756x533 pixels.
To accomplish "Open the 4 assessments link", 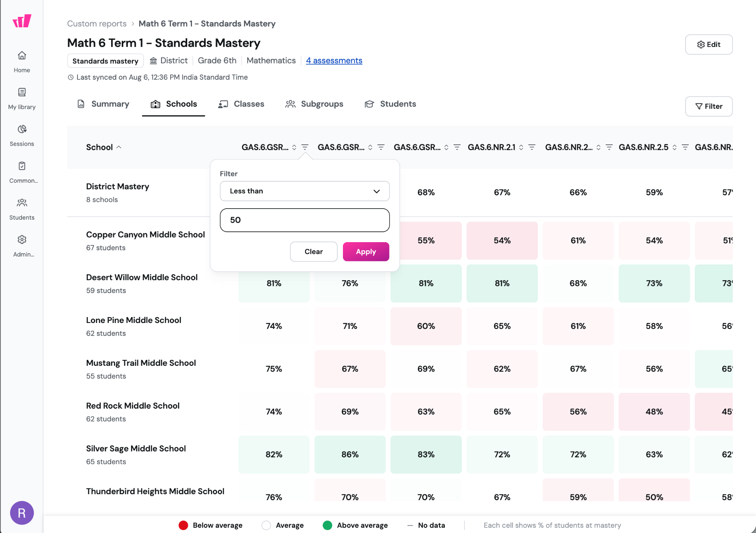I will (334, 61).
